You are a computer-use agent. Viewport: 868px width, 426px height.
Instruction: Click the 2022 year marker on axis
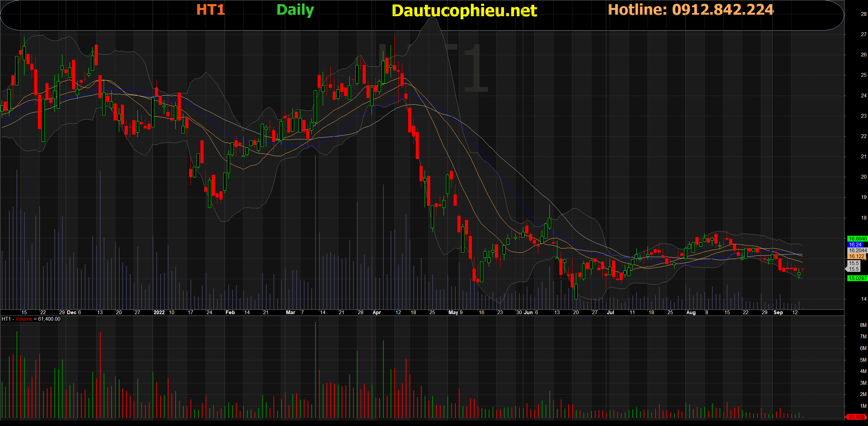[159, 312]
